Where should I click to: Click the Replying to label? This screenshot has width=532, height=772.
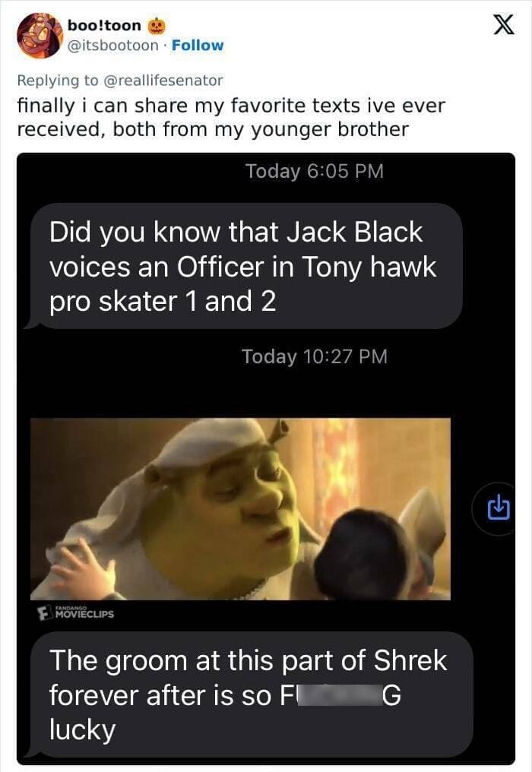pos(58,81)
